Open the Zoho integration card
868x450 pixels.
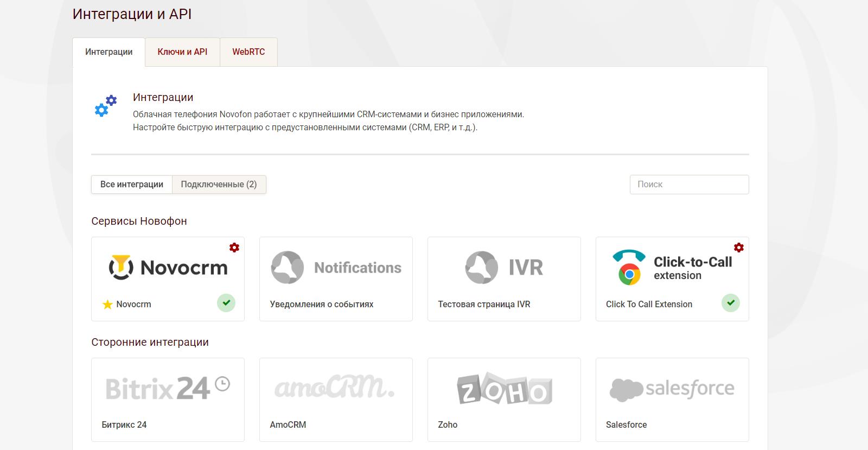pyautogui.click(x=504, y=399)
